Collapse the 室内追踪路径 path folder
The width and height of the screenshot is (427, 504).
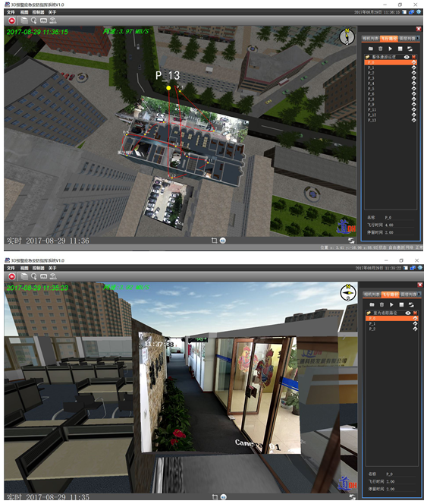369,313
